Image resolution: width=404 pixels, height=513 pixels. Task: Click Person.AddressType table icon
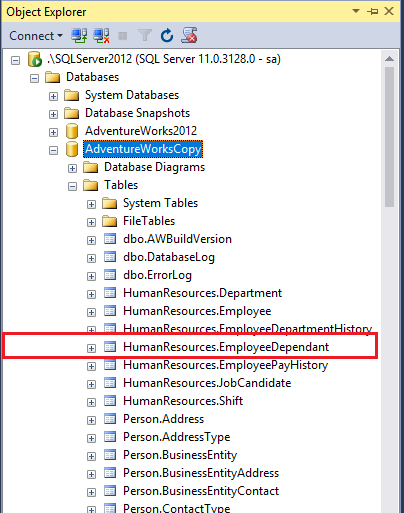pos(110,437)
